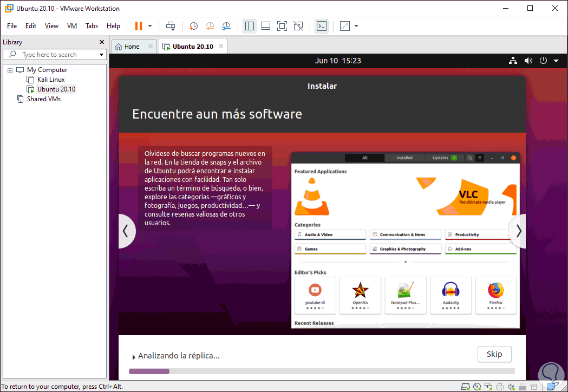Toggle Unity mode toolbar icon
Viewport: 568px width, 392px height.
coord(298,26)
